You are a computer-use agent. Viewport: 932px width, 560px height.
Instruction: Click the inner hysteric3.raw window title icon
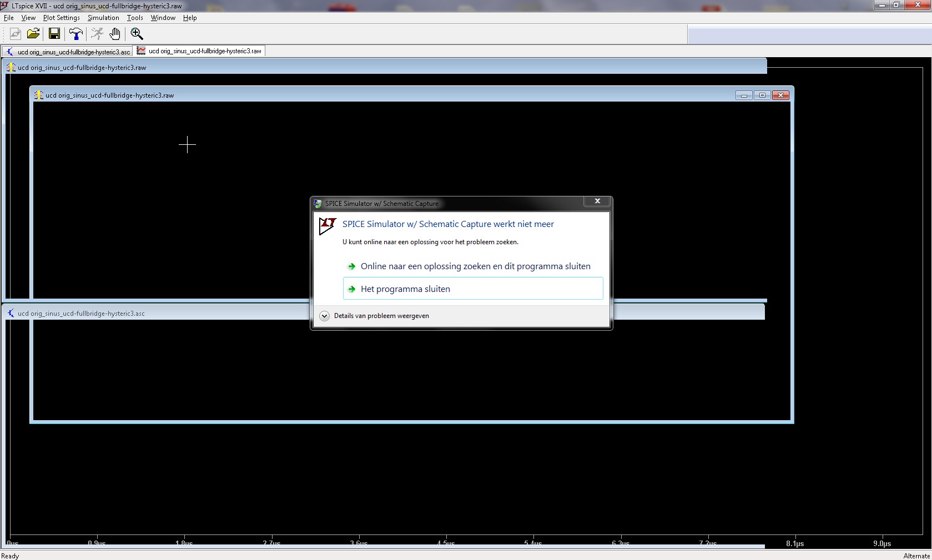(x=39, y=95)
